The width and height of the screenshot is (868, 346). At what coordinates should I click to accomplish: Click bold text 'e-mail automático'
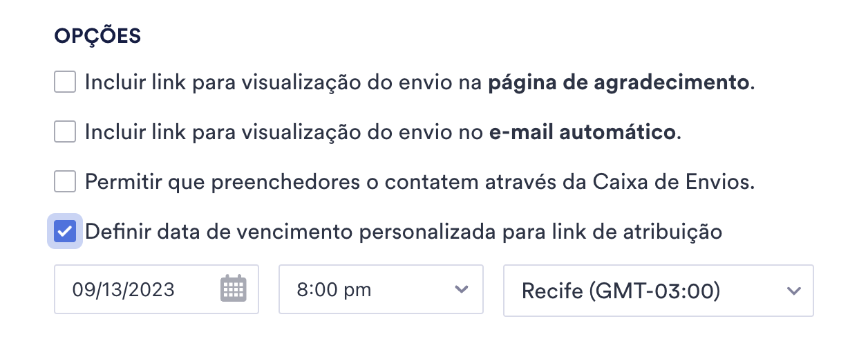(x=582, y=133)
